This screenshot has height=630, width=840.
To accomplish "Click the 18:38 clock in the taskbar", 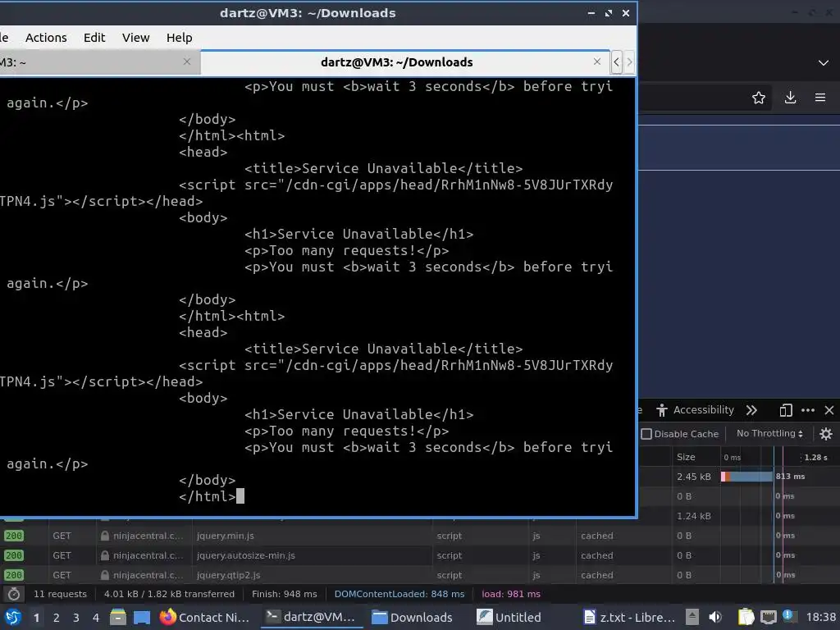I will point(820,617).
